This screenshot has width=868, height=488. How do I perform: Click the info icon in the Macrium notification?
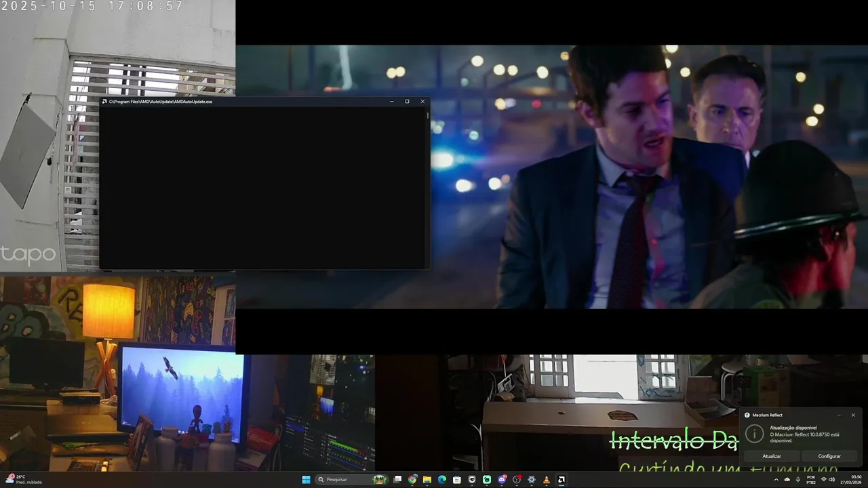(x=755, y=434)
